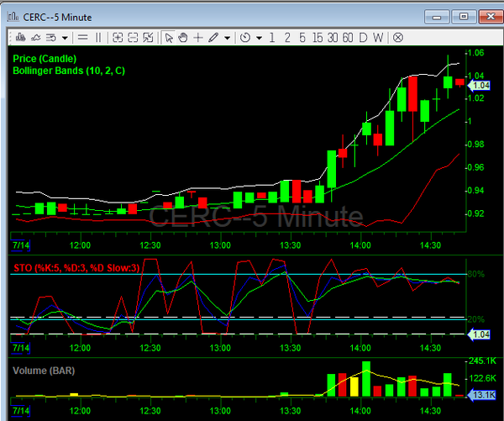This screenshot has width=504, height=421.
Task: Click the zoom in chart icon
Action: coord(118,37)
